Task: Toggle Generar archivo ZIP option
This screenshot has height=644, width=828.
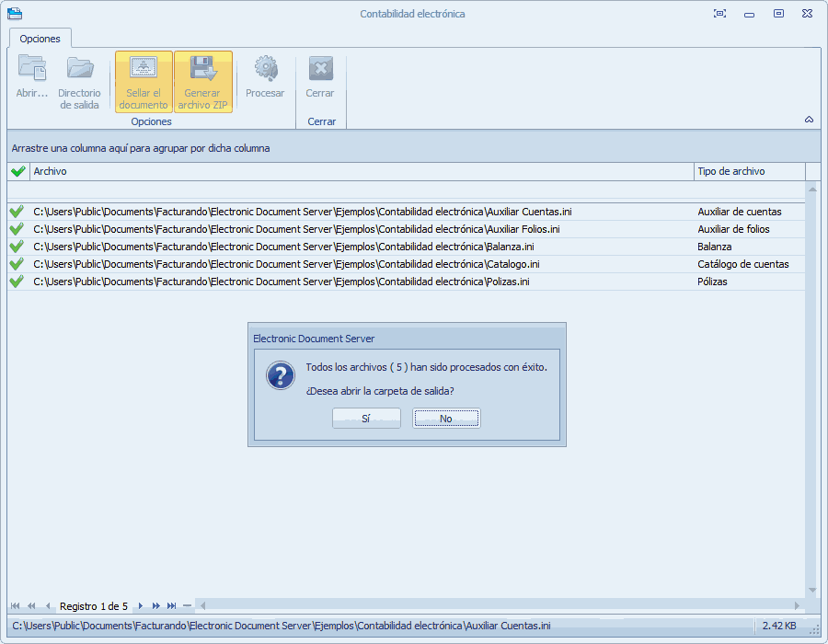Action: pos(203,81)
